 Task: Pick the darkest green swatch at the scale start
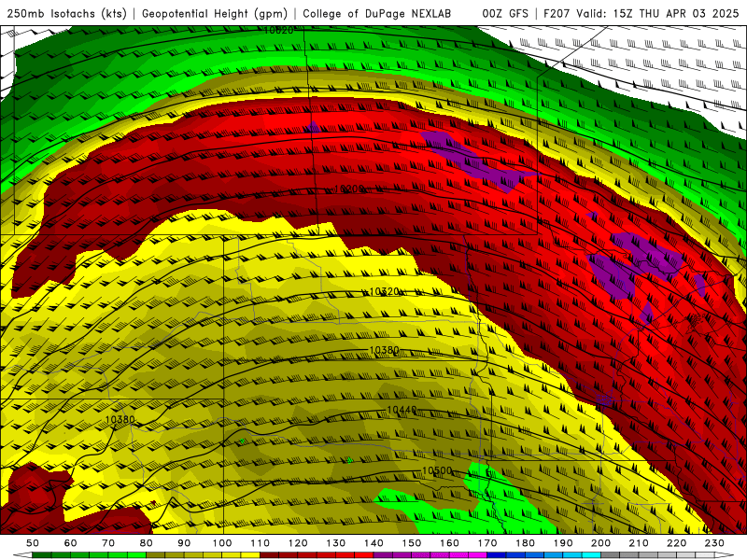tap(42, 555)
